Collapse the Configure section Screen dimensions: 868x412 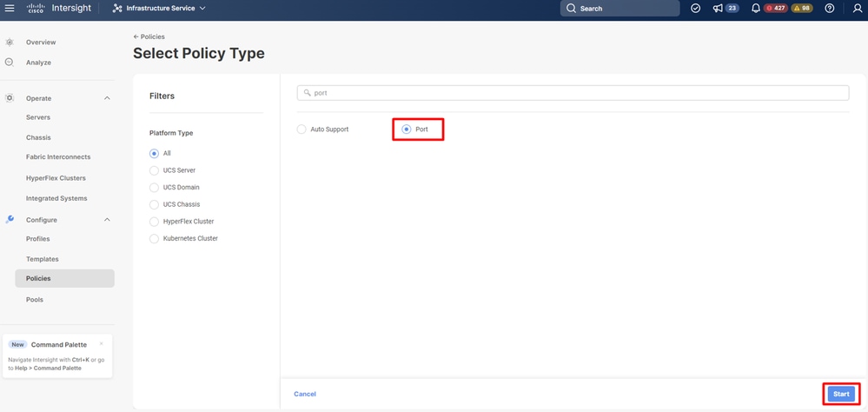point(108,220)
